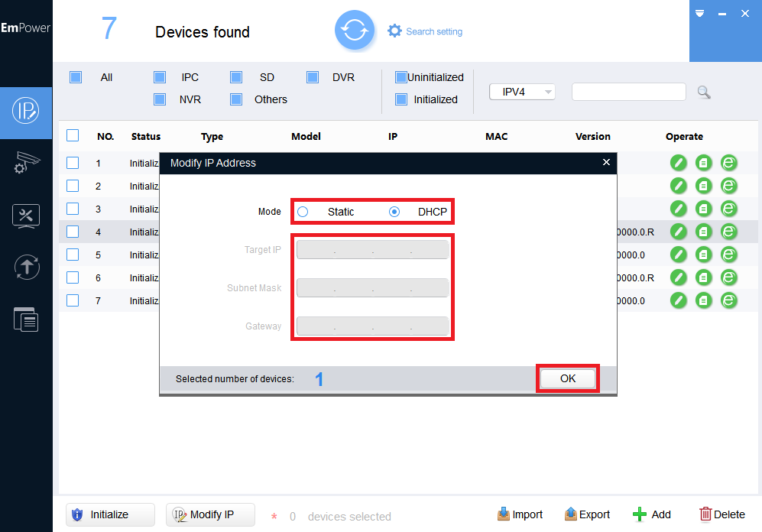Toggle the Uninitialized filter checkbox

(x=401, y=77)
